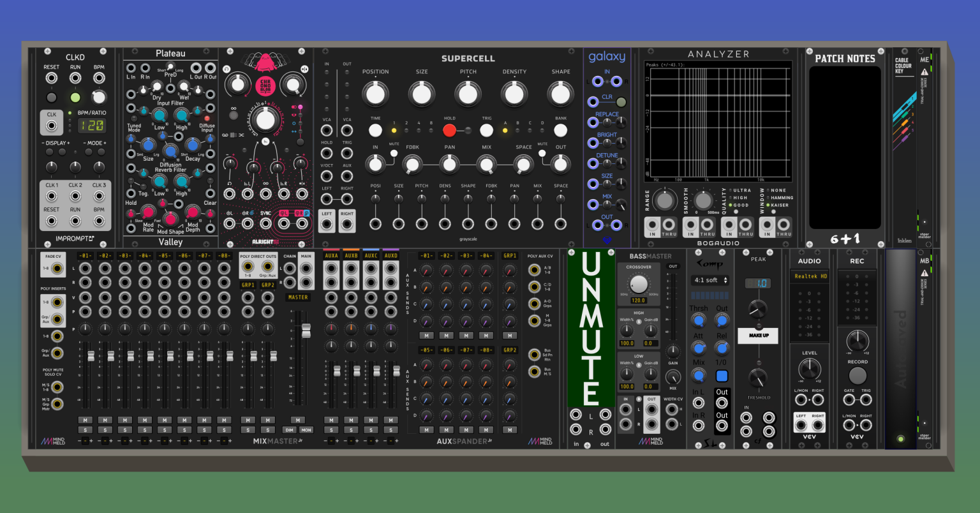This screenshot has width=980, height=513.
Task: Click the DIM button under the master fader
Action: click(x=290, y=430)
